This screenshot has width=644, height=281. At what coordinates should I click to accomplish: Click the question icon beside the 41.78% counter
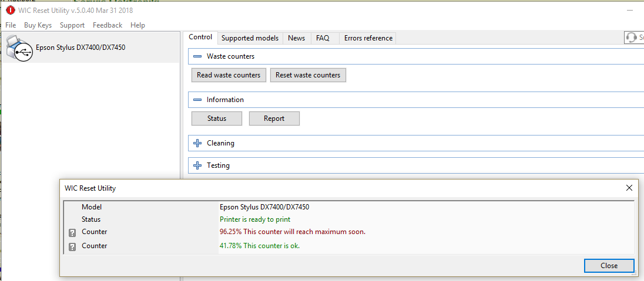[72, 247]
